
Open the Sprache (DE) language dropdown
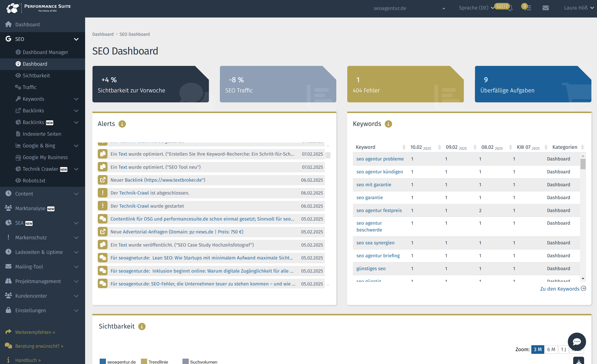[476, 8]
